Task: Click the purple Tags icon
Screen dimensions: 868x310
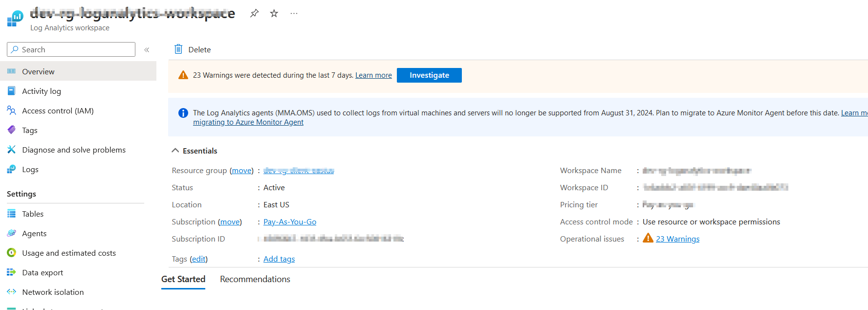Action: point(11,130)
